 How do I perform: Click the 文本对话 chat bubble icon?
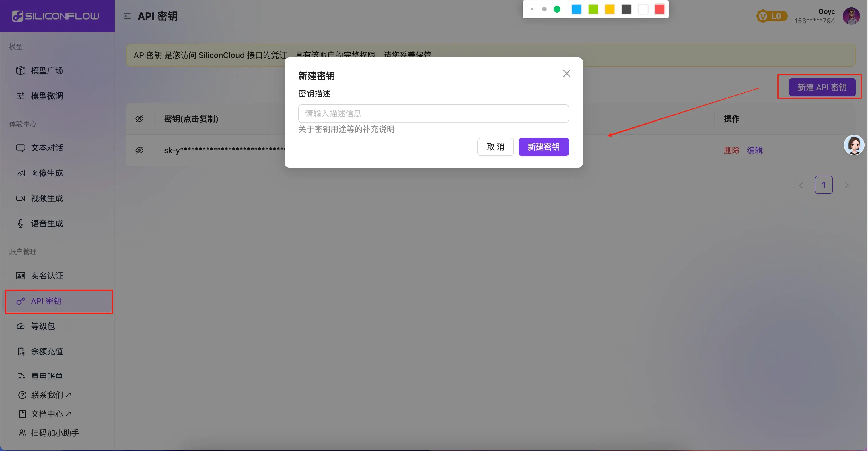(21, 148)
